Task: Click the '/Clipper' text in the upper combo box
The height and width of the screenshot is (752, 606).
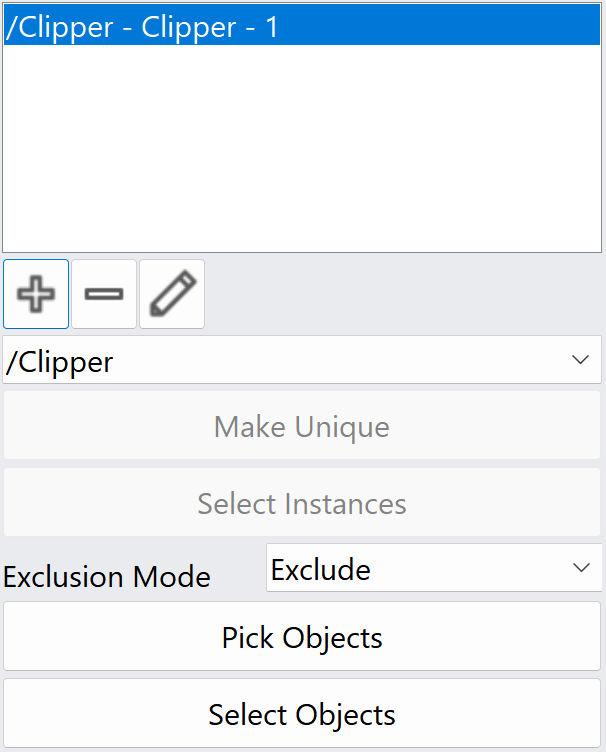Action: pos(59,363)
